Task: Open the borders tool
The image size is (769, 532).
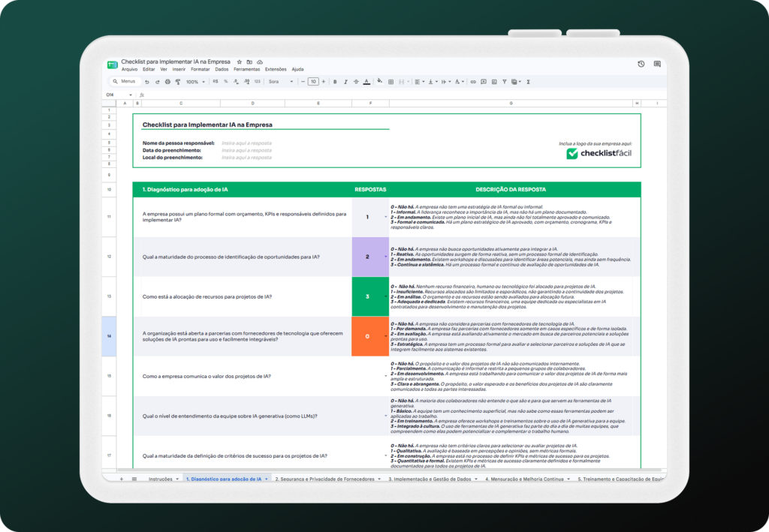Action: pos(391,82)
